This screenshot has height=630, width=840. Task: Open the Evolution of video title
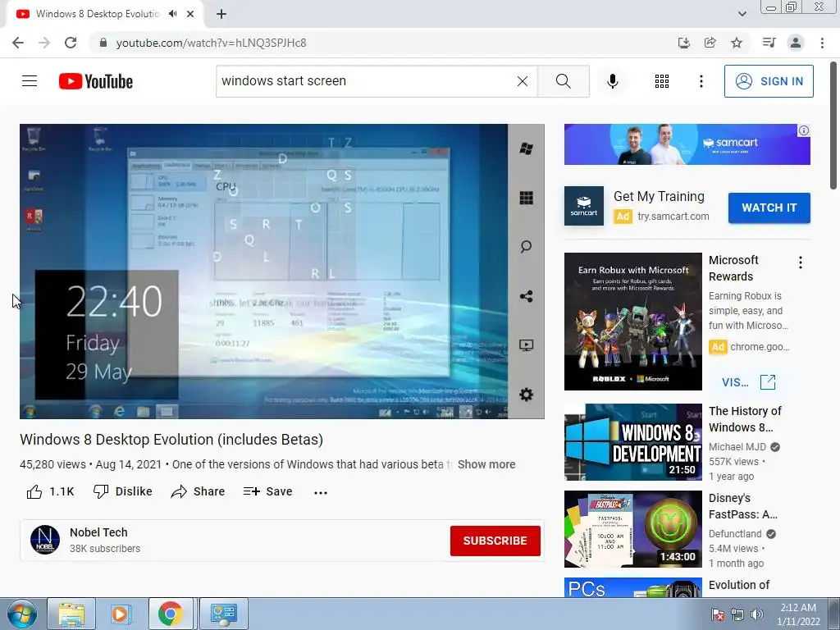point(739,585)
